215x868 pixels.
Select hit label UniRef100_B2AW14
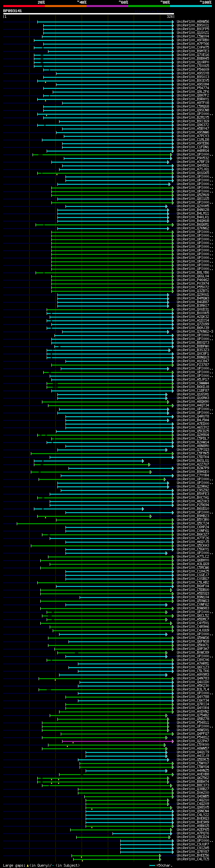193,442
